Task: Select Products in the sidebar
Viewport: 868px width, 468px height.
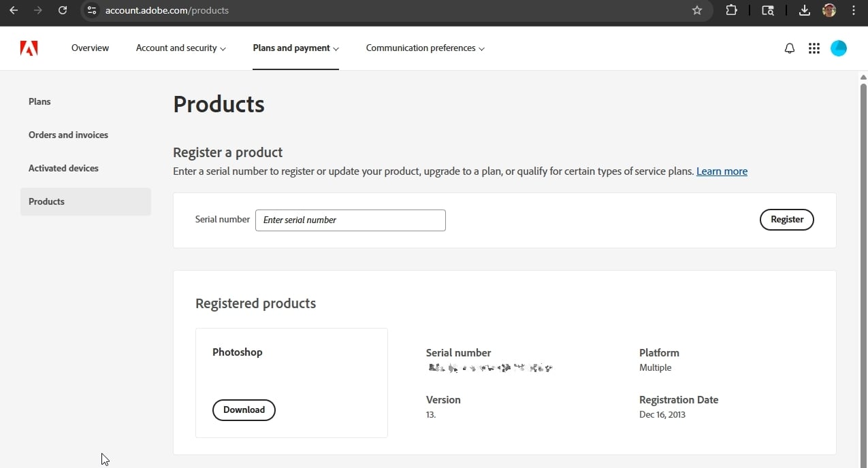Action: [86, 201]
